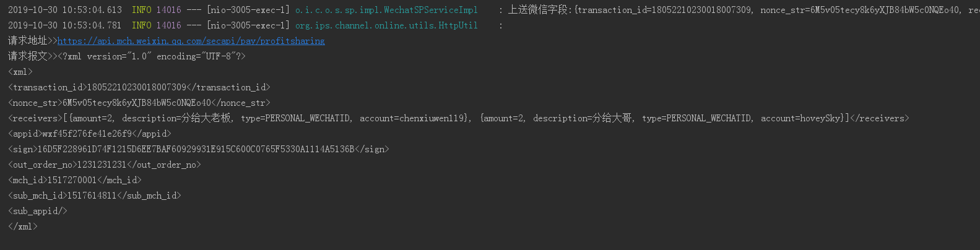Click the appid XML element line
980x250 pixels.
(90, 134)
